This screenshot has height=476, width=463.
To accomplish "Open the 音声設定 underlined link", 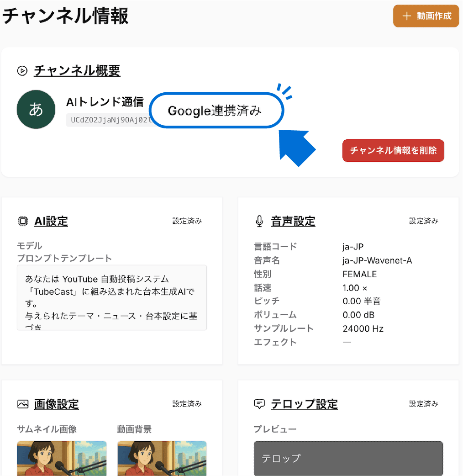I will (293, 221).
